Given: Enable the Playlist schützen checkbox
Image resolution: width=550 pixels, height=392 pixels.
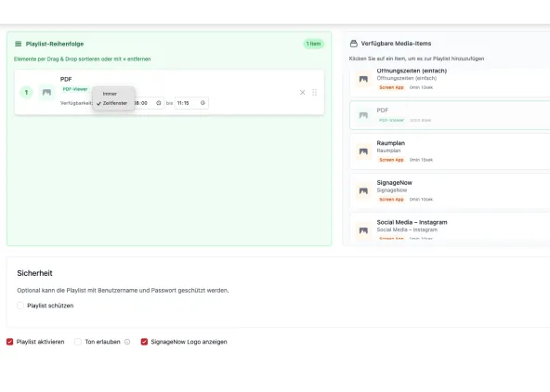Looking at the screenshot, I should (20, 306).
